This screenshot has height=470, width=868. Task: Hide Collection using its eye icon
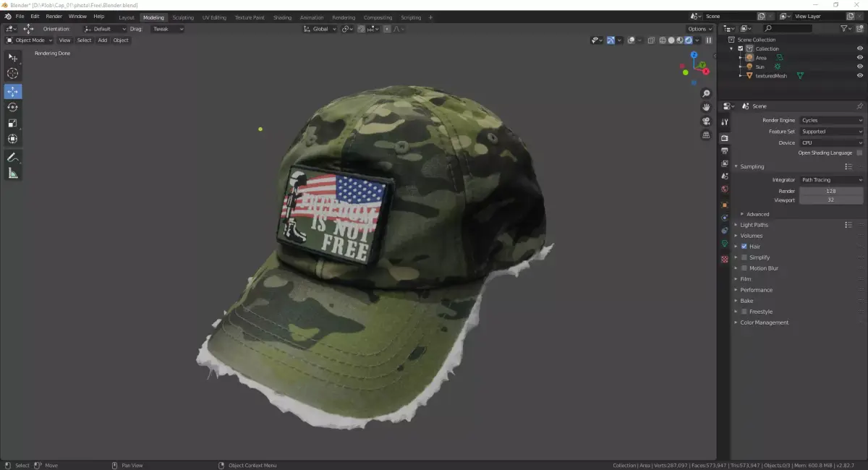coord(860,48)
